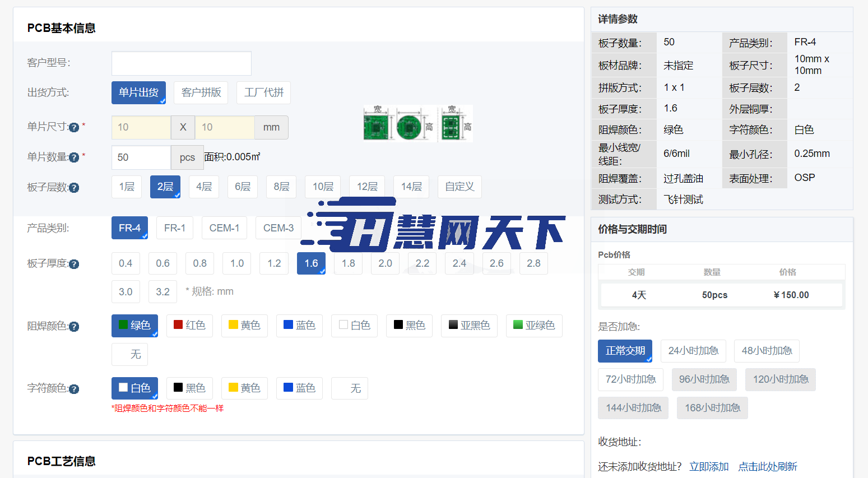The image size is (868, 478).
Task: Select 无 for solder mask color
Action: [129, 355]
